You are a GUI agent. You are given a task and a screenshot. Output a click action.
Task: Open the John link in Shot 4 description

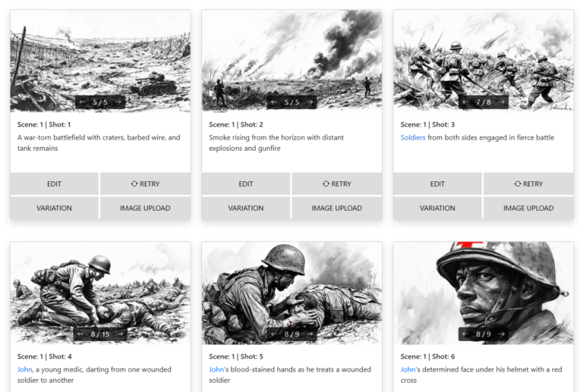tap(24, 369)
